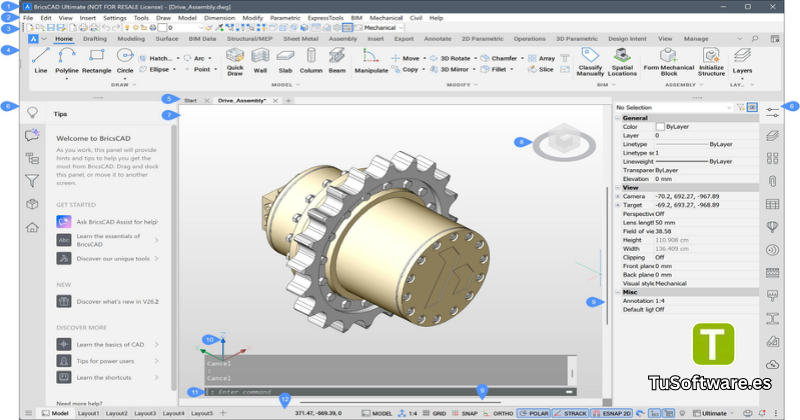Open Learn the basics of CAD
The height and width of the screenshot is (420, 800).
coord(107,344)
